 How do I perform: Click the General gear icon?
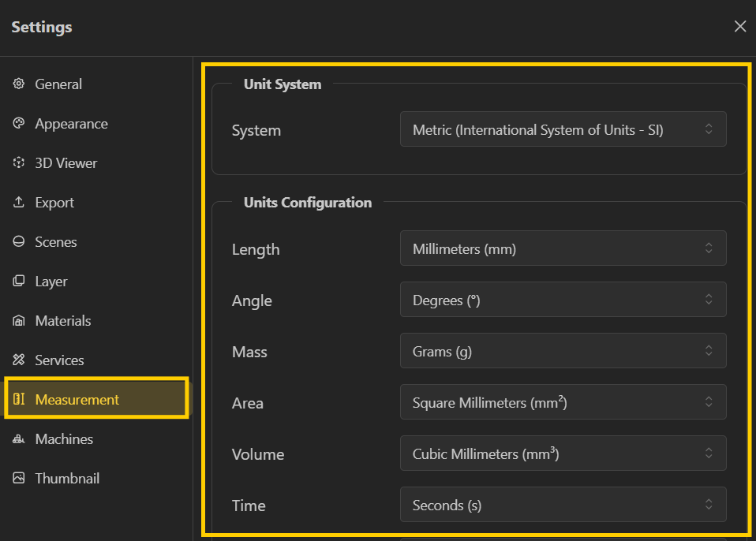[19, 84]
